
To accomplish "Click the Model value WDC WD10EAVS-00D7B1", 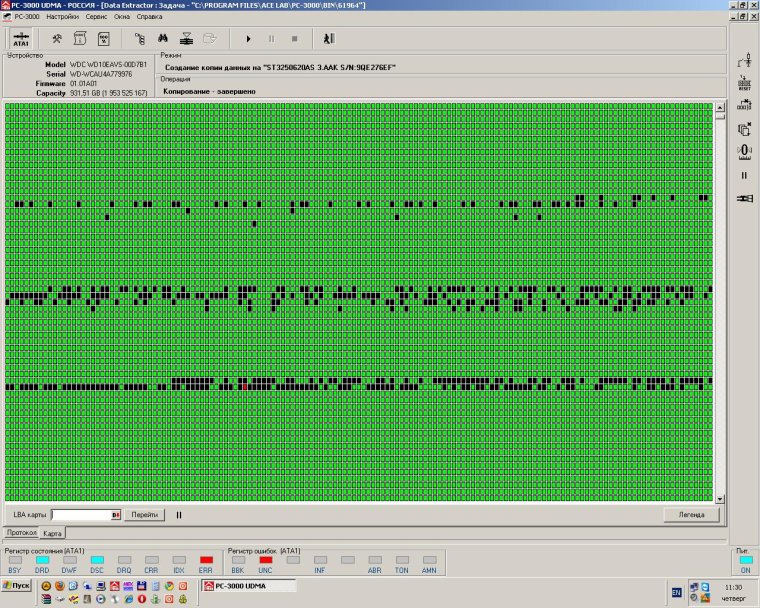I will click(108, 64).
